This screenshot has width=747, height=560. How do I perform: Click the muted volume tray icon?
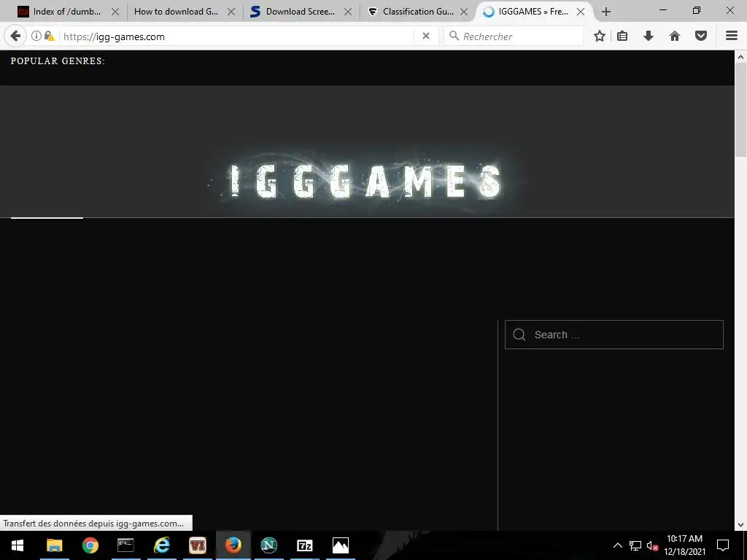652,545
